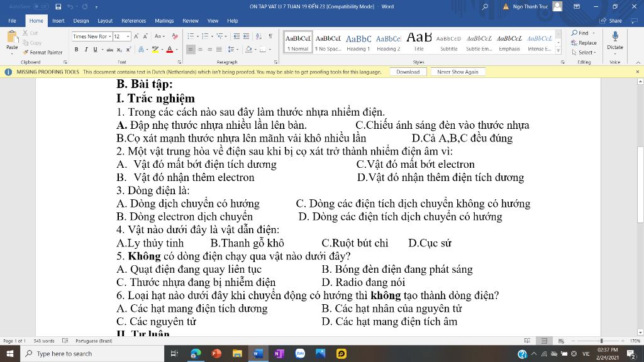Viewport: 644px width, 362px height.
Task: Click the Replace tool
Action: pos(584,43)
